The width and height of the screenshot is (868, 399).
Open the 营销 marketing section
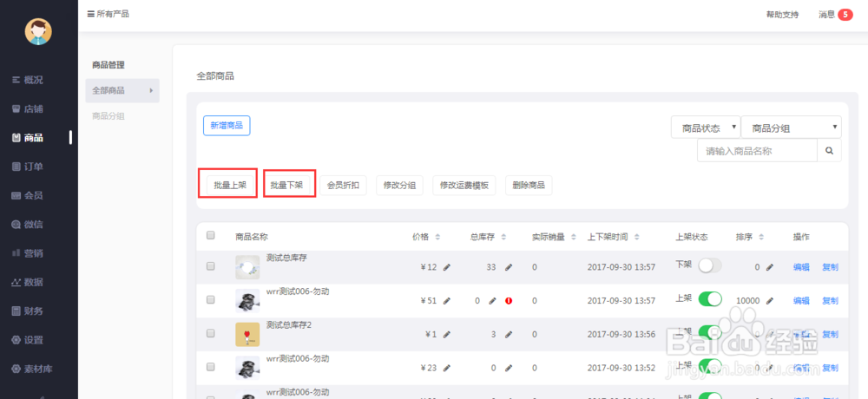[28, 253]
